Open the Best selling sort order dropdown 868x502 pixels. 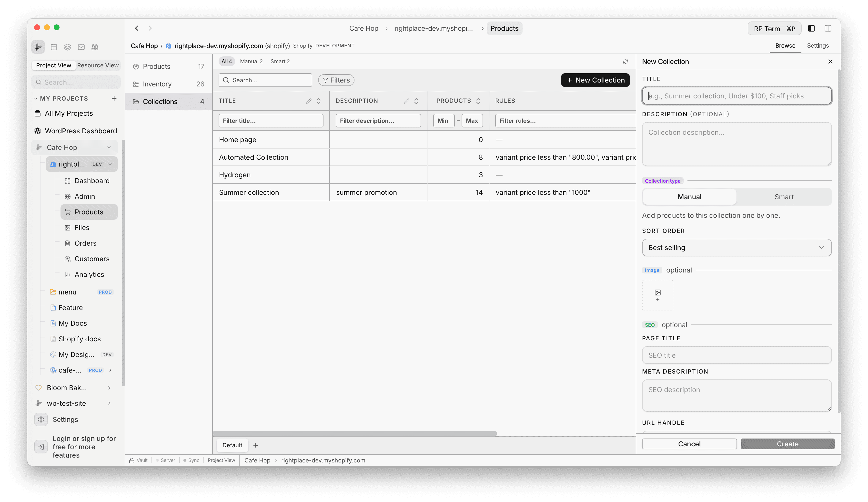[x=737, y=248]
